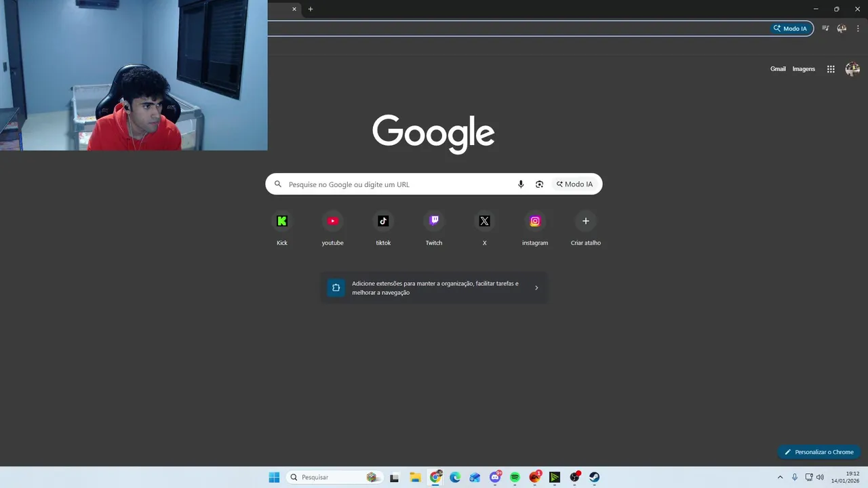Click Personalizar o Chrome button
The image size is (868, 488).
[819, 452]
